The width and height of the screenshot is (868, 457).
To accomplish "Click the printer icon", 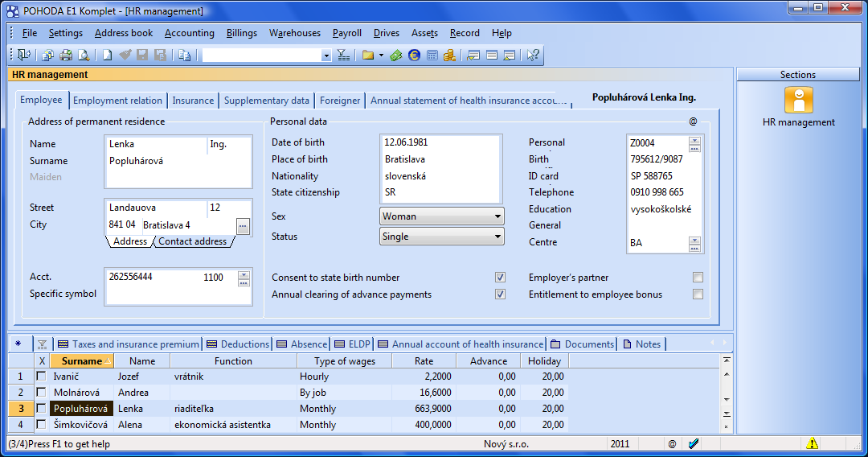I will point(66,55).
